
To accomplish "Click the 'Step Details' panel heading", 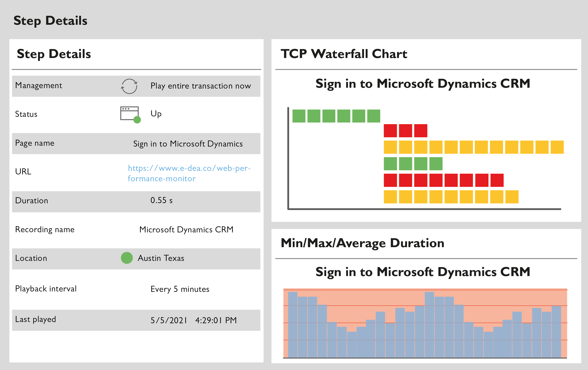I will [54, 54].
